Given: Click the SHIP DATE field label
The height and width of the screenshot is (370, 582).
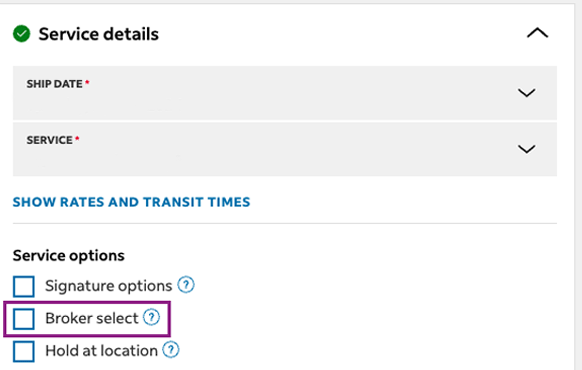Looking at the screenshot, I should [x=55, y=84].
